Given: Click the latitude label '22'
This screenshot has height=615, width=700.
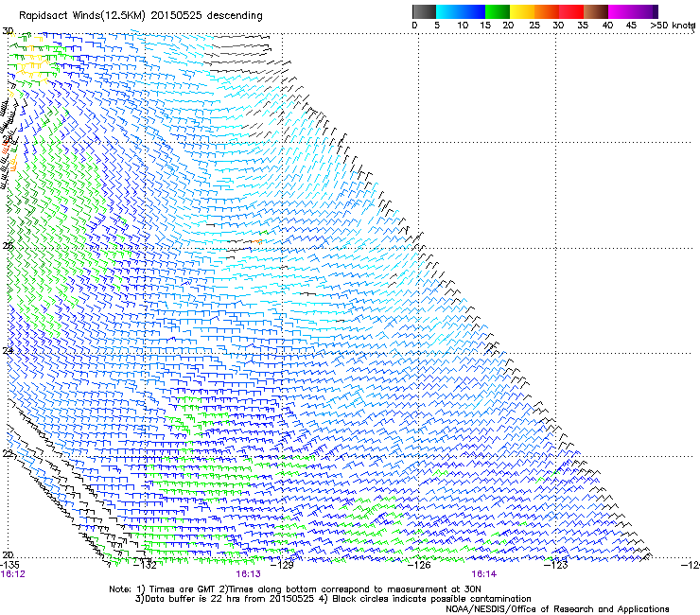Looking at the screenshot, I should click(8, 454).
